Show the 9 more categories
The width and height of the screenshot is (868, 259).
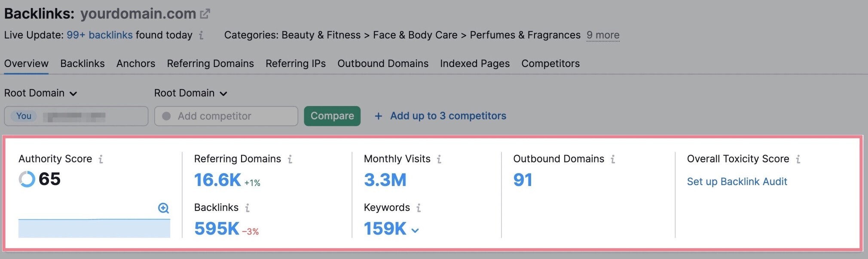click(602, 35)
